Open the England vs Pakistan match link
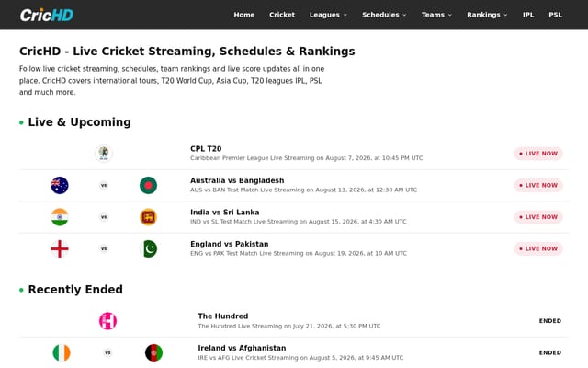 [230, 244]
